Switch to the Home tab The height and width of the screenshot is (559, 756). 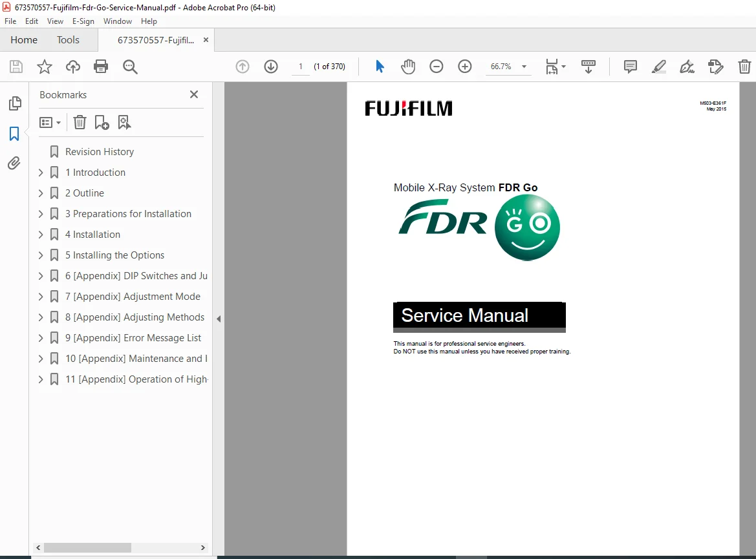[x=24, y=40]
